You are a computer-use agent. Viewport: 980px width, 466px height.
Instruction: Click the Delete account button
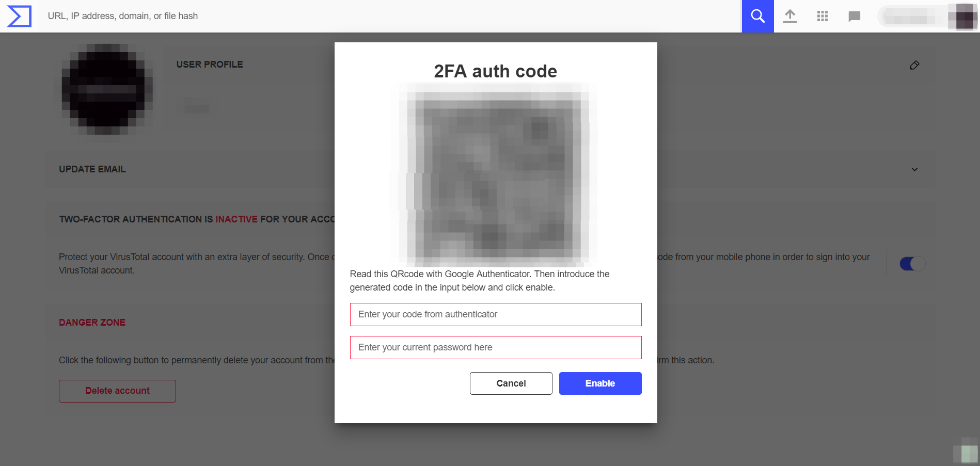pyautogui.click(x=117, y=391)
